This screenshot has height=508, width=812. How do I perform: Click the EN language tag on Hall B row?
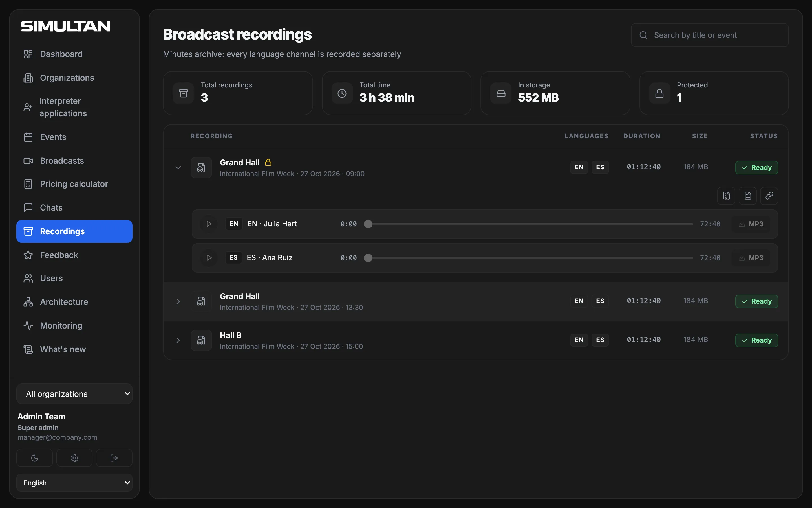pyautogui.click(x=579, y=340)
